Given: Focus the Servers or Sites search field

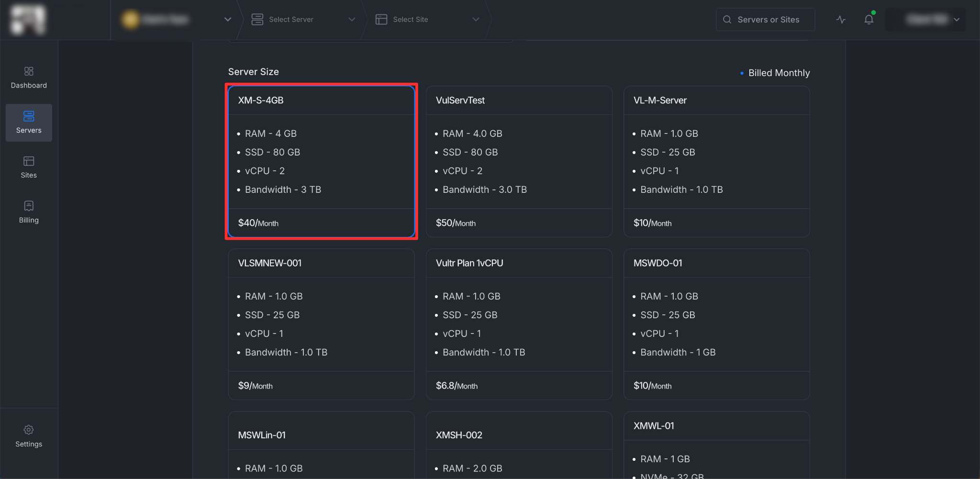Looking at the screenshot, I should [765, 20].
